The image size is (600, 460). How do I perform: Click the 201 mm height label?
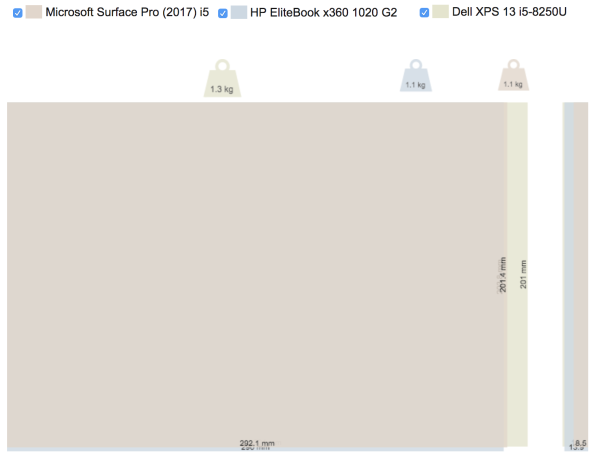(x=523, y=274)
